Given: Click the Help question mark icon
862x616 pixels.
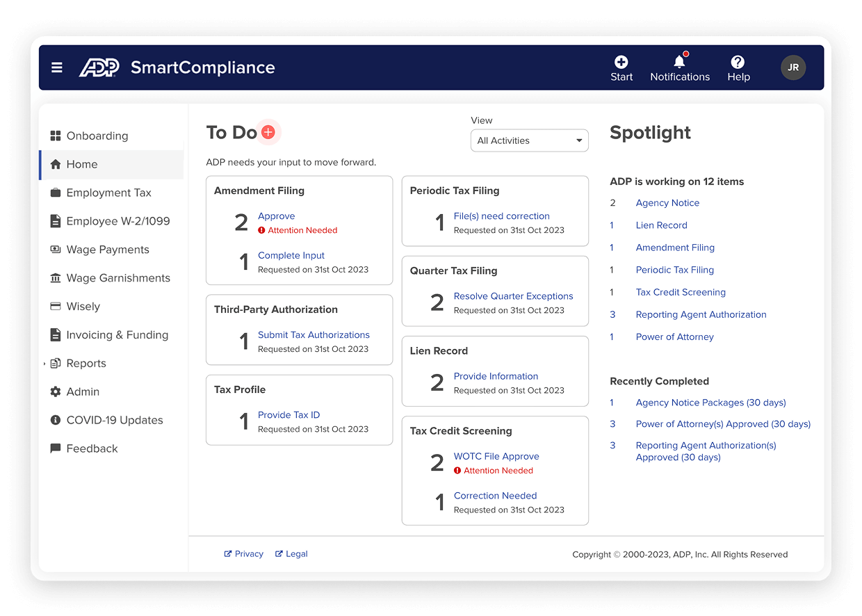Looking at the screenshot, I should pyautogui.click(x=738, y=63).
